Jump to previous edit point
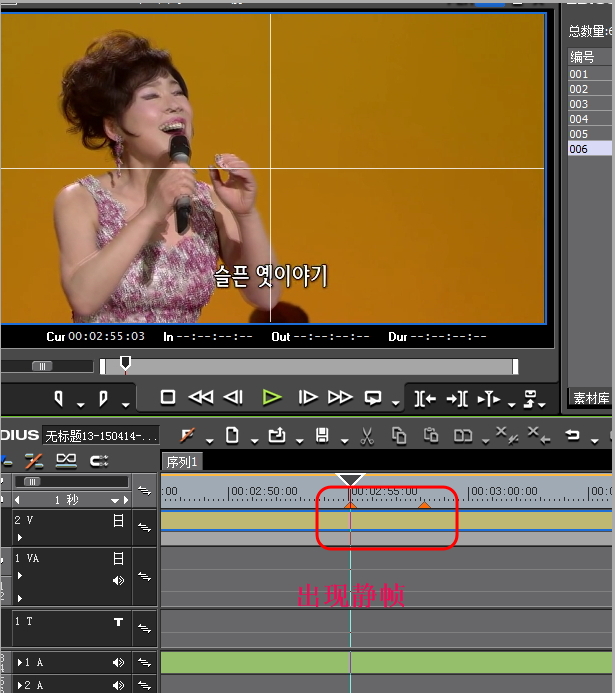615x693 pixels. [425, 399]
